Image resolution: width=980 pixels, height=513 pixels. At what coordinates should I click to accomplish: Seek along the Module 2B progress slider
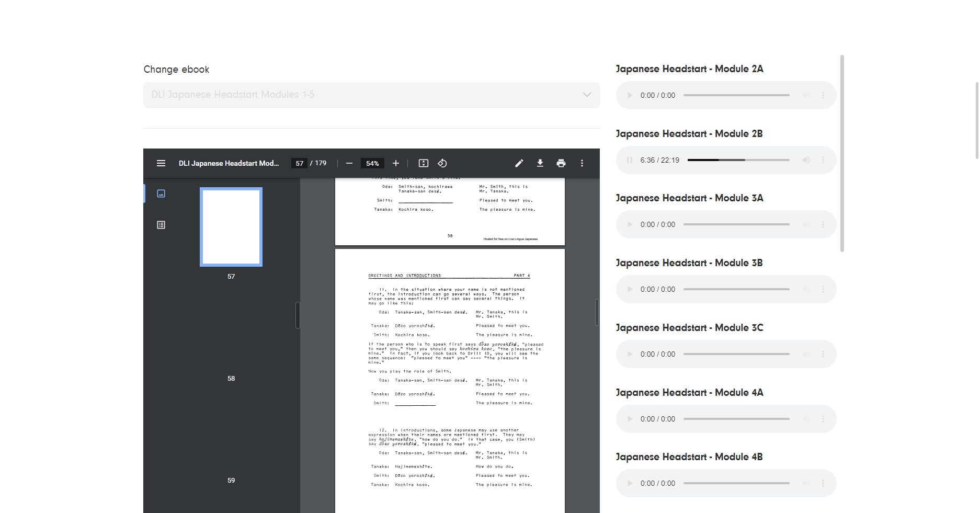(x=737, y=160)
